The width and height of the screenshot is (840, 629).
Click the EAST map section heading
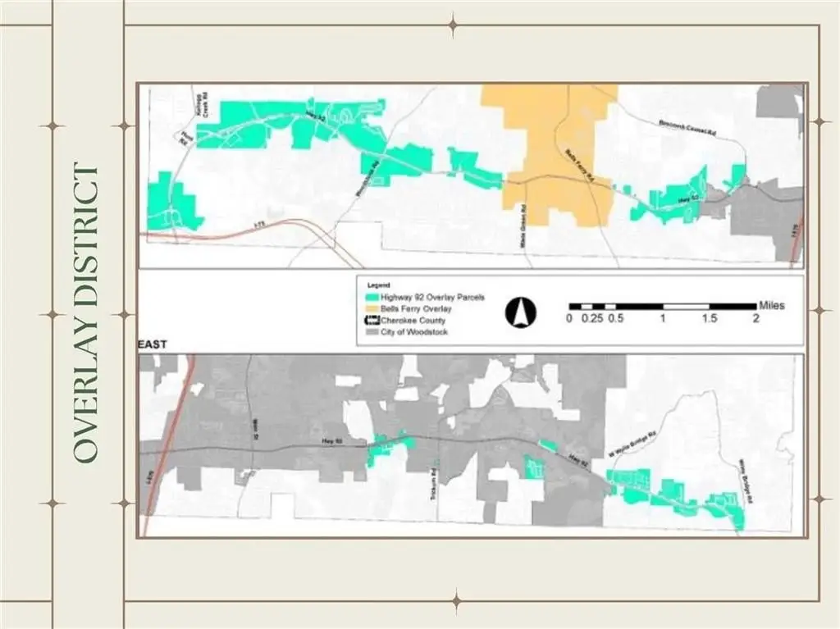[x=155, y=346]
